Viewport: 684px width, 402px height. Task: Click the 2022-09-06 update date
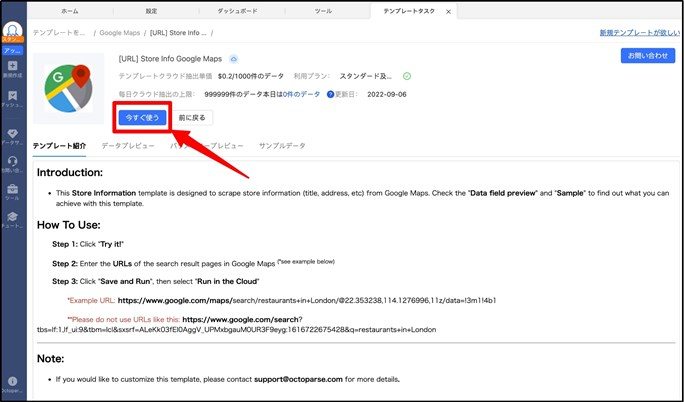[387, 94]
